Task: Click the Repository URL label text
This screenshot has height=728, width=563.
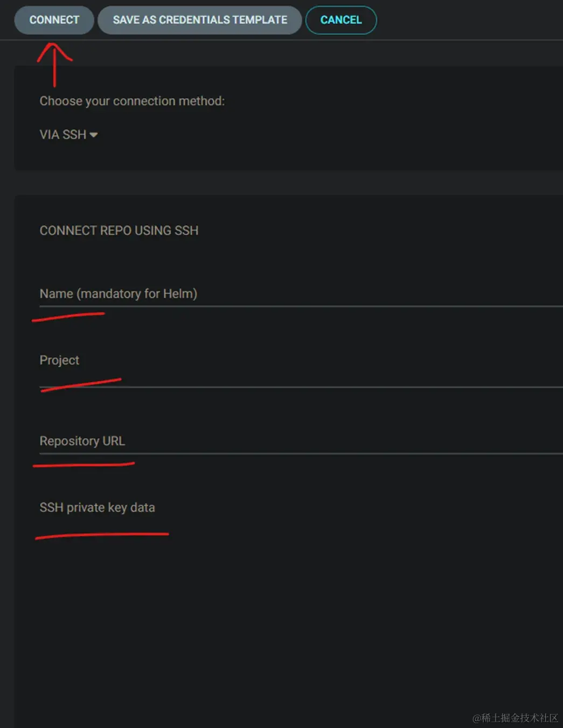Action: tap(82, 441)
